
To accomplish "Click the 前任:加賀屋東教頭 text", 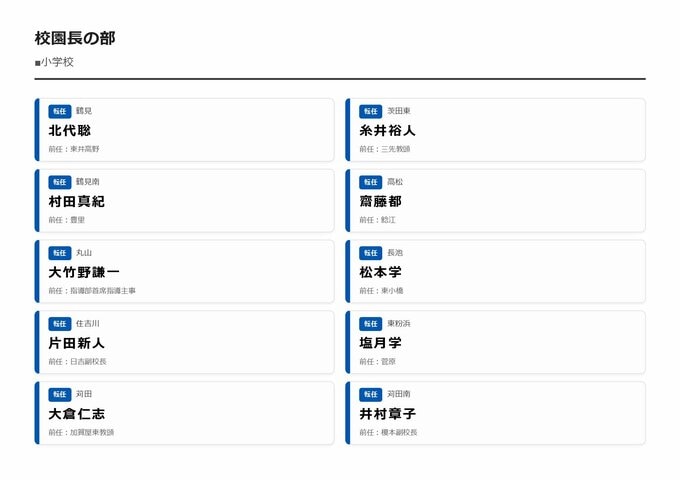I will pos(81,432).
